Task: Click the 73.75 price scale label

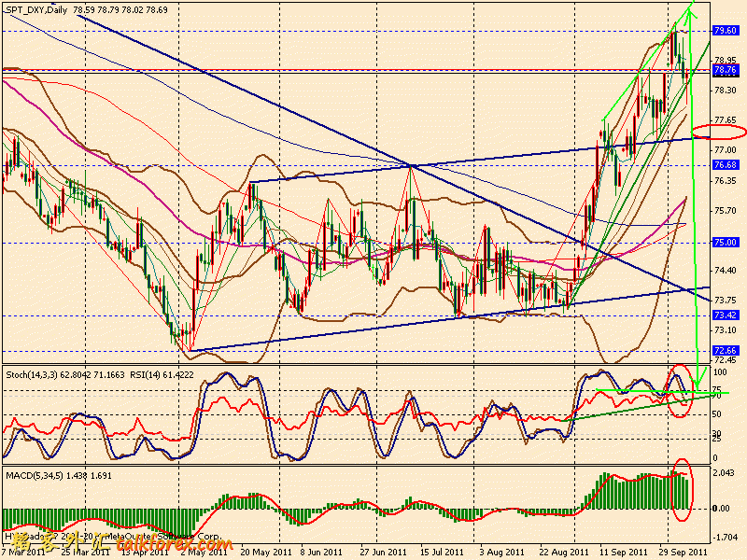Action: point(726,301)
